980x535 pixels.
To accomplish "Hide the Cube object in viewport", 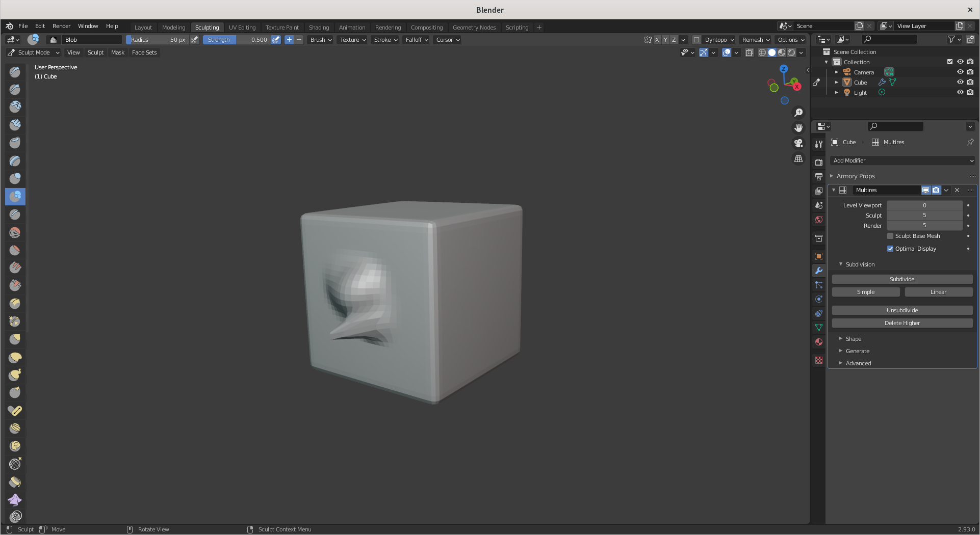I will point(960,82).
